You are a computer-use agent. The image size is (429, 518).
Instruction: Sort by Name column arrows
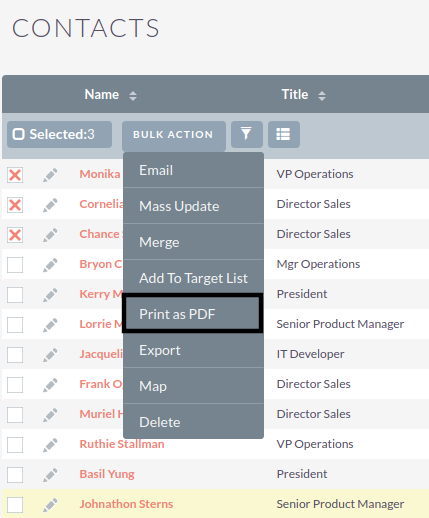(x=133, y=96)
